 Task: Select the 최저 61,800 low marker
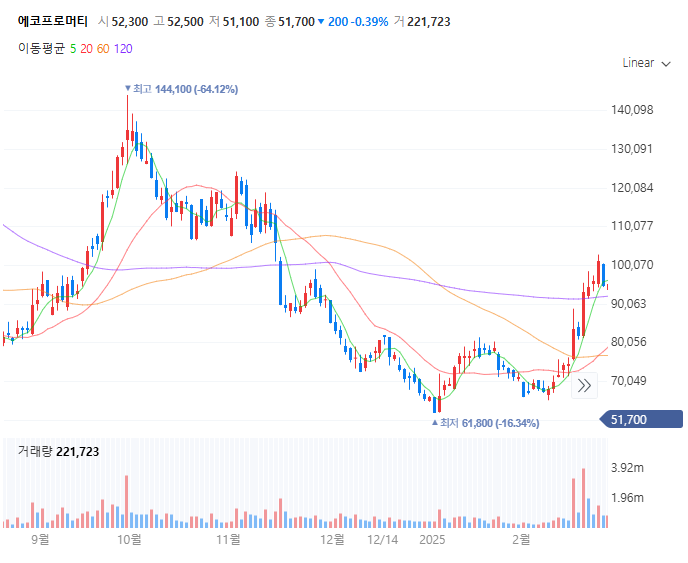(x=485, y=423)
